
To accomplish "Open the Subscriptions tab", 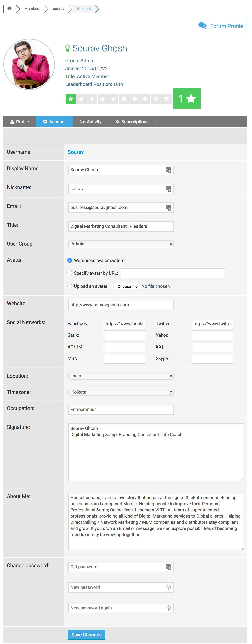I will point(132,122).
